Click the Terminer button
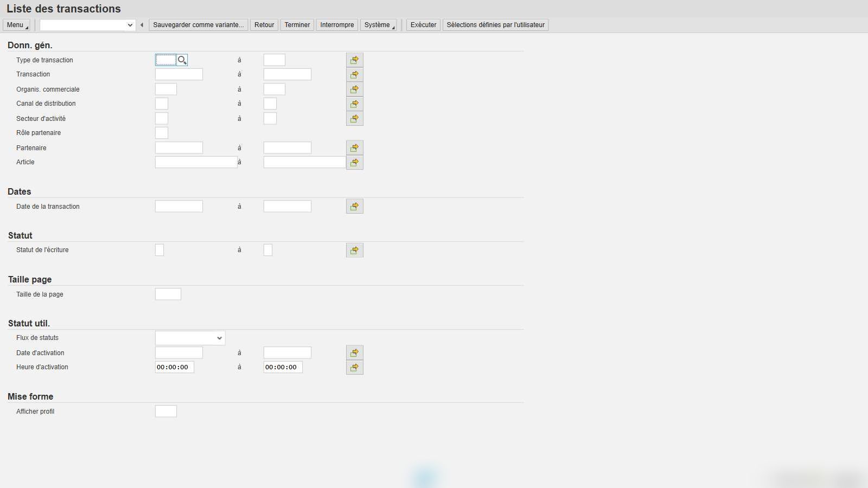The height and width of the screenshot is (488, 868). 297,25
